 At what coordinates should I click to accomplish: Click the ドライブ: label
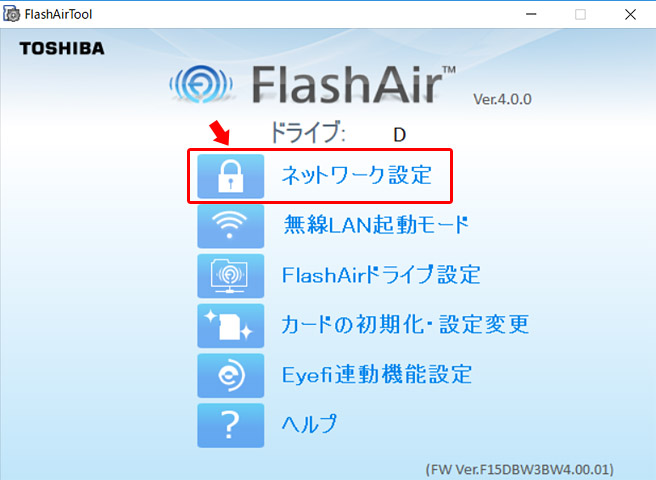click(308, 133)
